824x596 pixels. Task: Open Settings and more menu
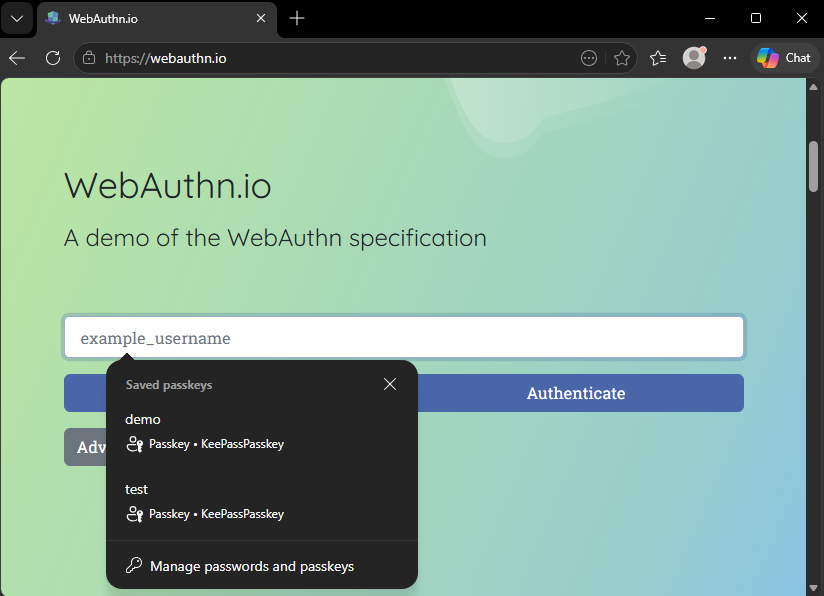pyautogui.click(x=730, y=58)
